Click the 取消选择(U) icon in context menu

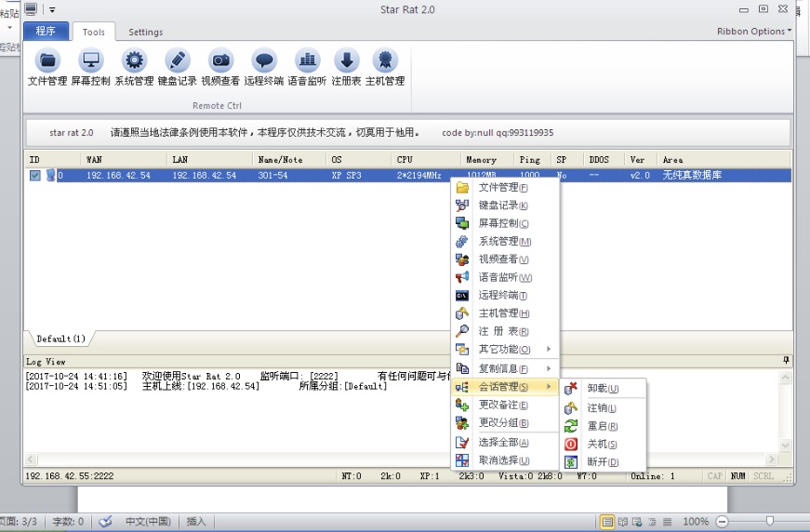point(462,460)
